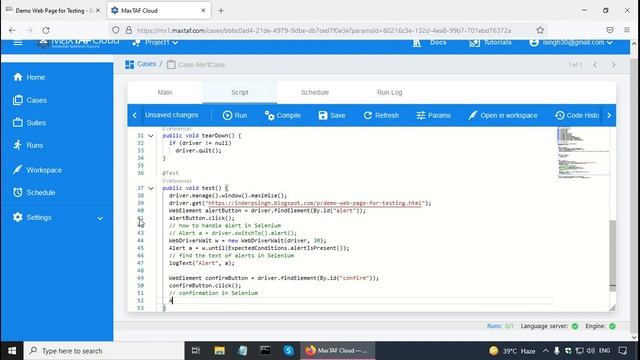Run the script
This screenshot has height=360, width=640.
pyautogui.click(x=235, y=116)
